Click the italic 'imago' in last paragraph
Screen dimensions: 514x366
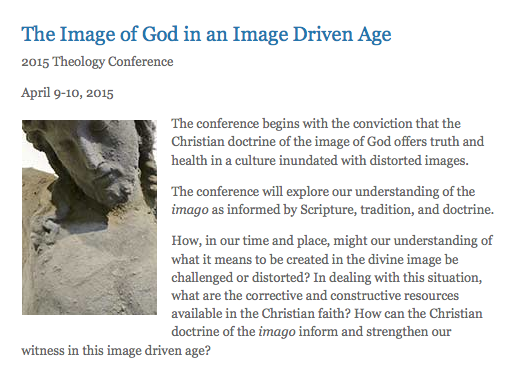click(x=277, y=332)
